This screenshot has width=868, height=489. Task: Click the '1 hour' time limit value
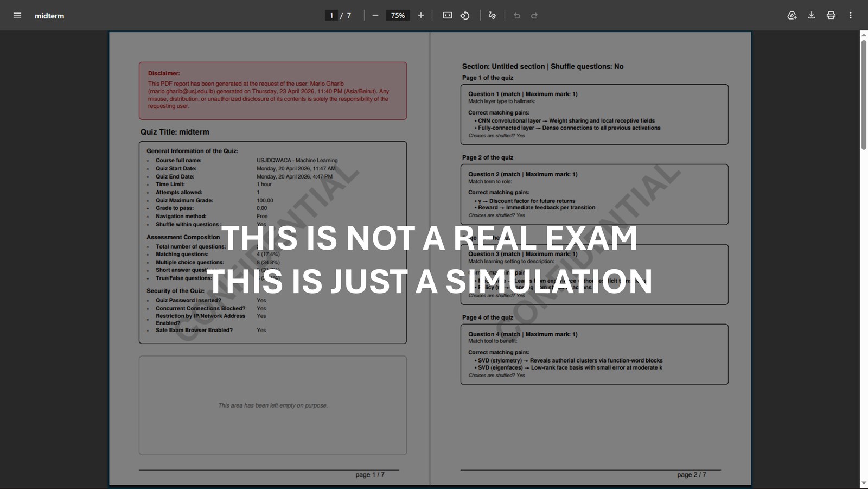coord(264,185)
